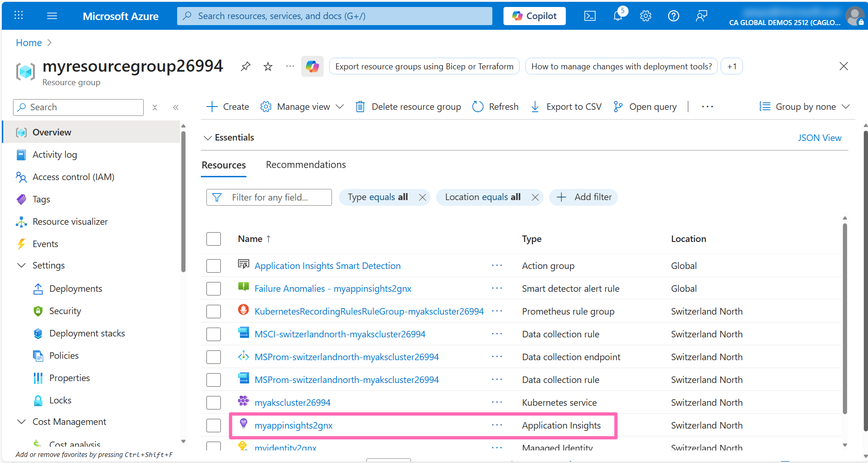Viewport: 868px width, 463px height.
Task: Launch Copilot from the top toolbar
Action: pyautogui.click(x=534, y=15)
